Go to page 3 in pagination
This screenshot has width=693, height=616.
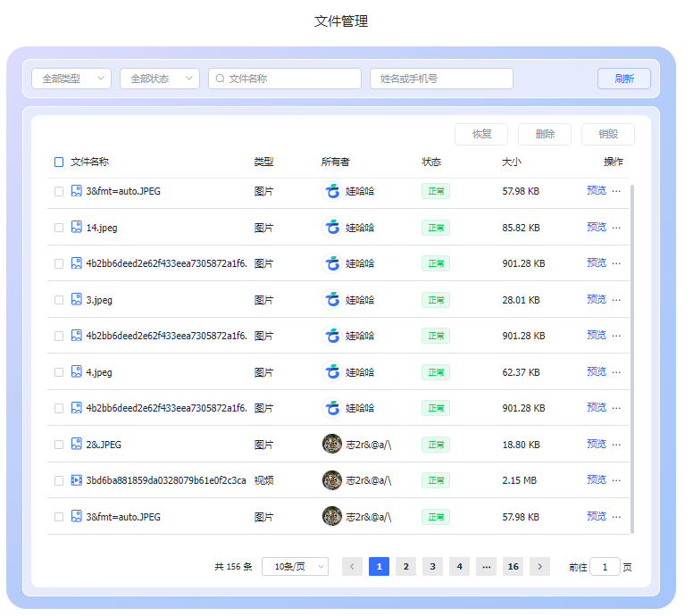433,567
